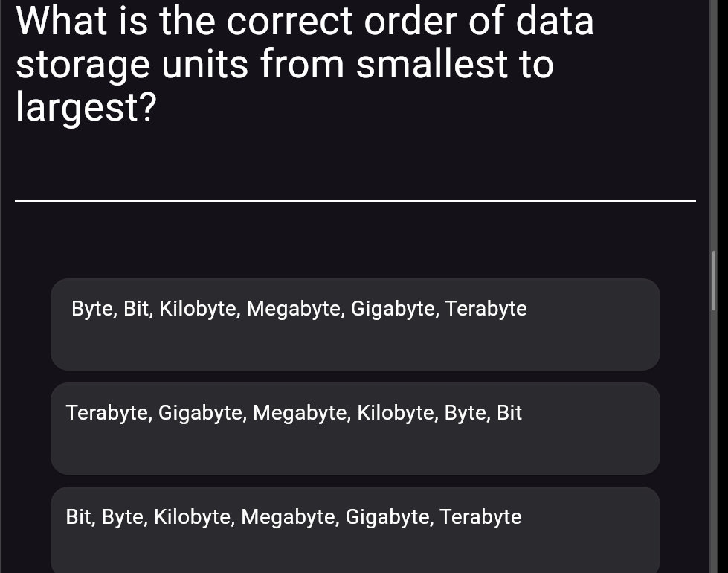This screenshot has height=573, width=728.
Task: Click the word Byte in the first option
Action: click(x=91, y=308)
